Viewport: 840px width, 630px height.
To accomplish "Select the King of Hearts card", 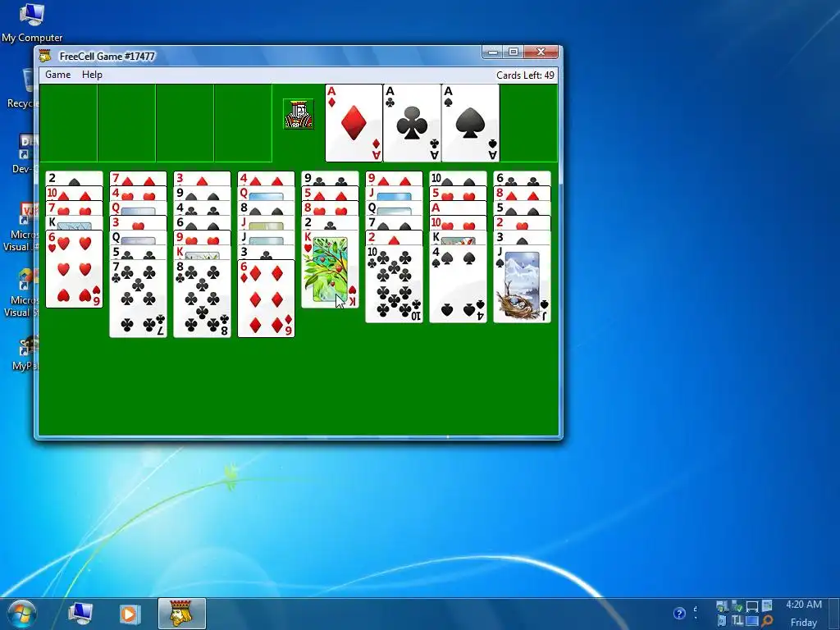I will click(330, 269).
